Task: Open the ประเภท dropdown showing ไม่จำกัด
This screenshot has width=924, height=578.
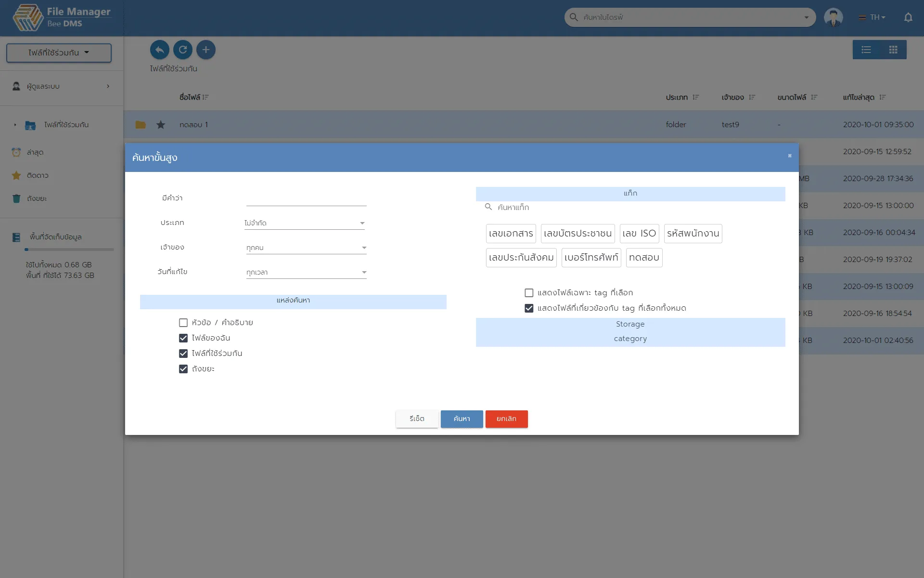Action: tap(304, 223)
